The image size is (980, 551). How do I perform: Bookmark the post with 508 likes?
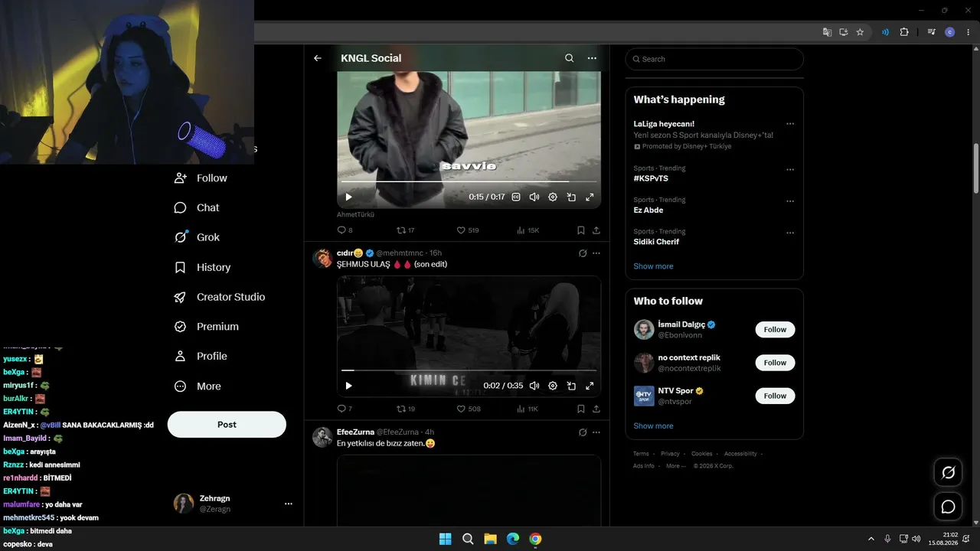[x=580, y=409]
